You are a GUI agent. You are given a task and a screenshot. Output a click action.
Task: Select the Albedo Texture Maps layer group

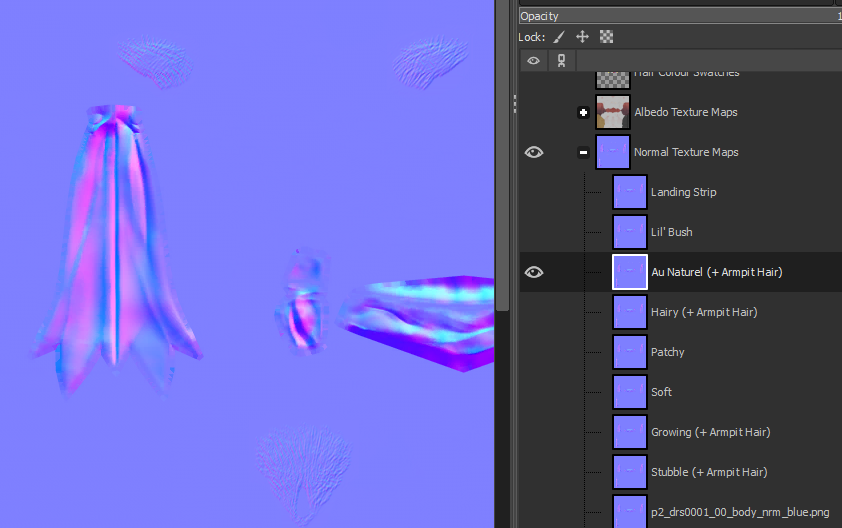(x=686, y=112)
